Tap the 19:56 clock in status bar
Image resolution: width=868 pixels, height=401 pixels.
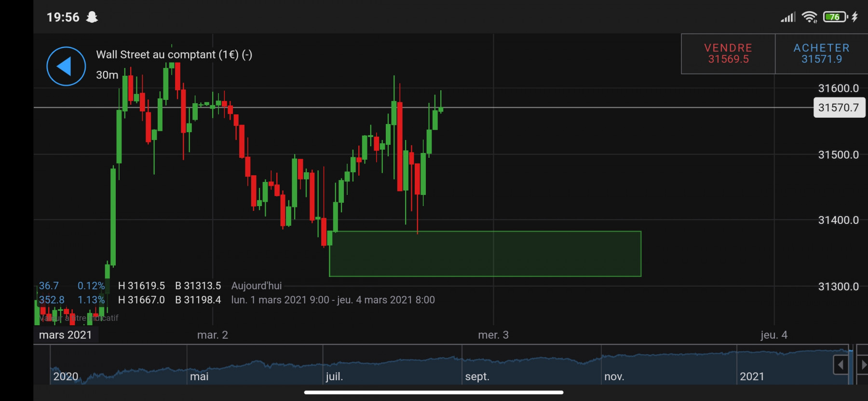(x=63, y=17)
